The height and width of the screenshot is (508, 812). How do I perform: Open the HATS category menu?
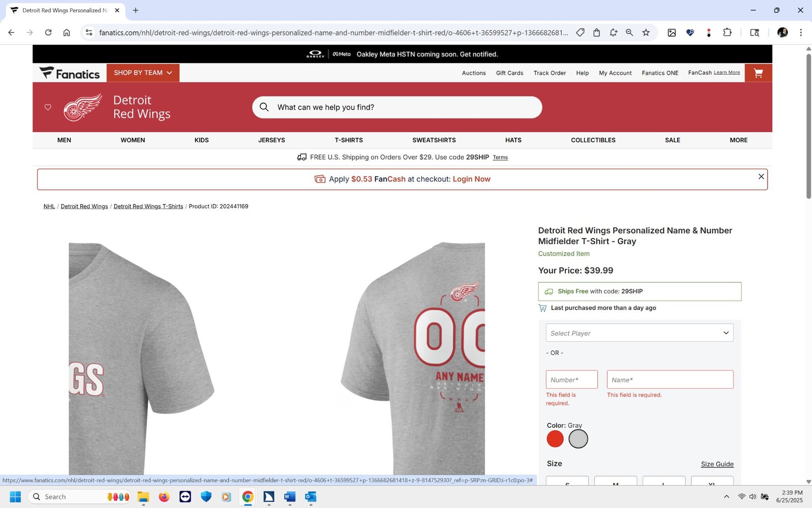click(x=513, y=140)
